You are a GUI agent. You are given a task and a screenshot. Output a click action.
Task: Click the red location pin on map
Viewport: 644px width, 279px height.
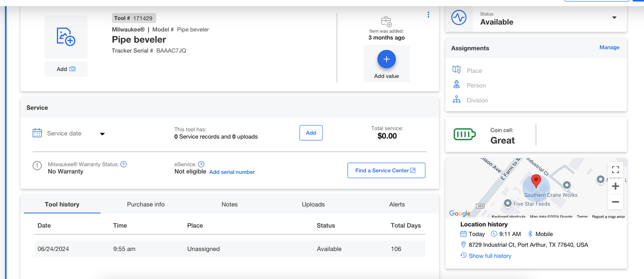(536, 181)
